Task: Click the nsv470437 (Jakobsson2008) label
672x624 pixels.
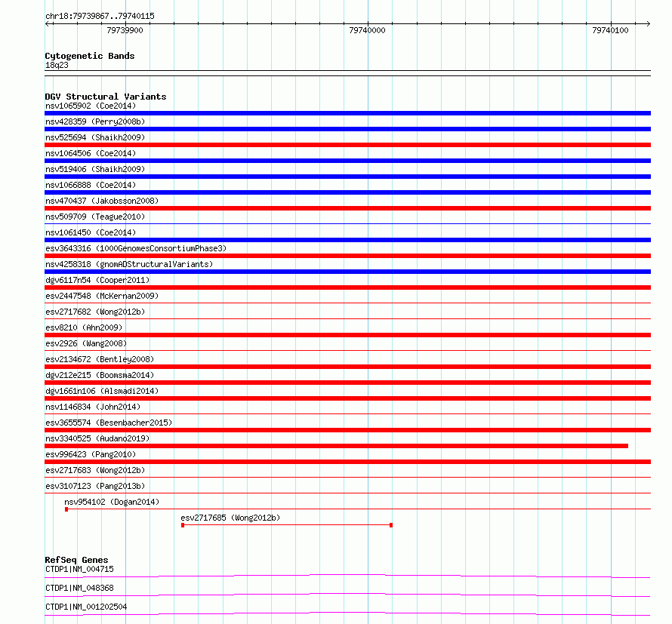Action: coord(102,201)
